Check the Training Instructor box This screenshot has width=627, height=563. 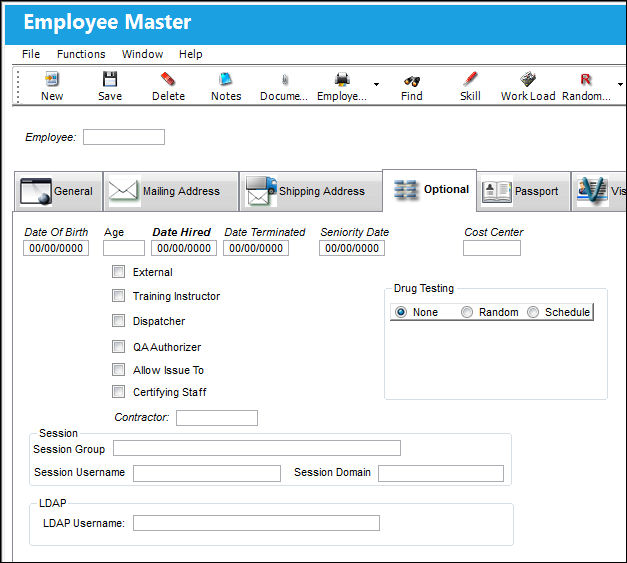118,296
